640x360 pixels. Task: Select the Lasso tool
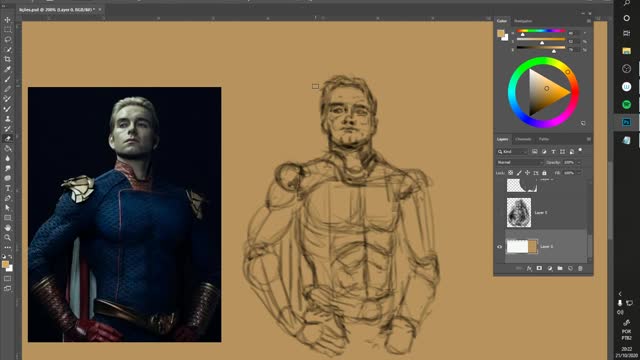click(x=7, y=40)
